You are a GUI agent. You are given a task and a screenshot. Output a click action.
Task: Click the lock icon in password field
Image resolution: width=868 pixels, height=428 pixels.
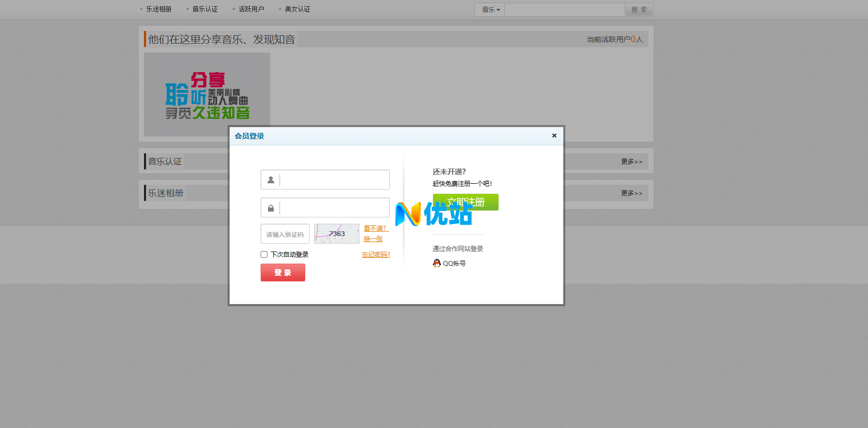pyautogui.click(x=271, y=208)
